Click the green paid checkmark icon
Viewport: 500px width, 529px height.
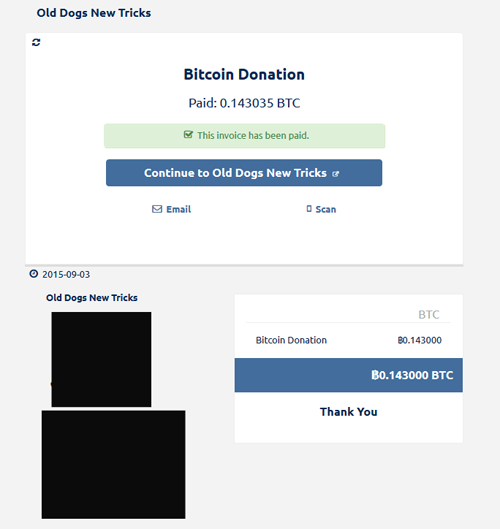click(188, 135)
